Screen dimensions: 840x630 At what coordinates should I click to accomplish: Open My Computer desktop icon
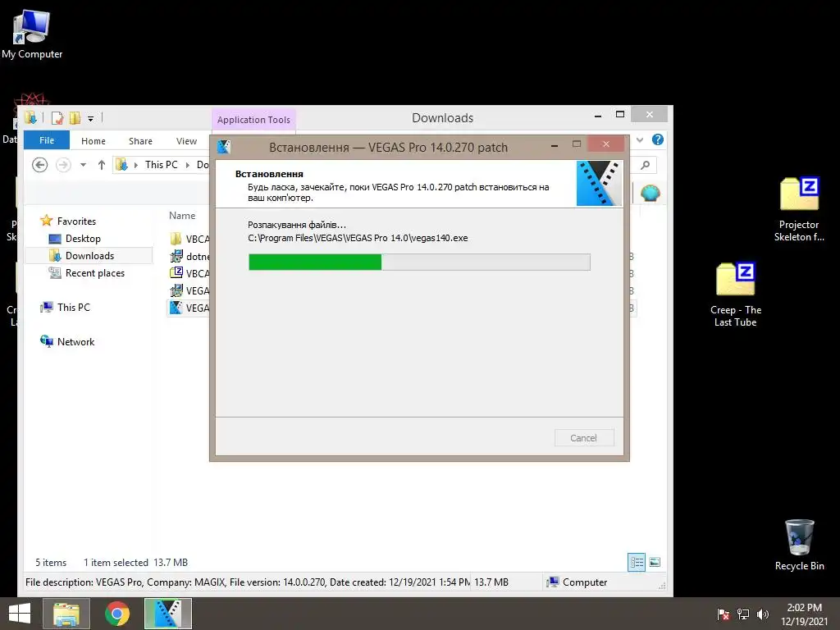(x=32, y=34)
